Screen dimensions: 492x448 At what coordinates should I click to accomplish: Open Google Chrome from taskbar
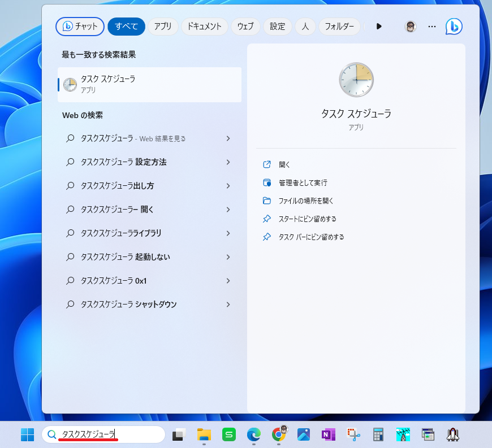279,434
